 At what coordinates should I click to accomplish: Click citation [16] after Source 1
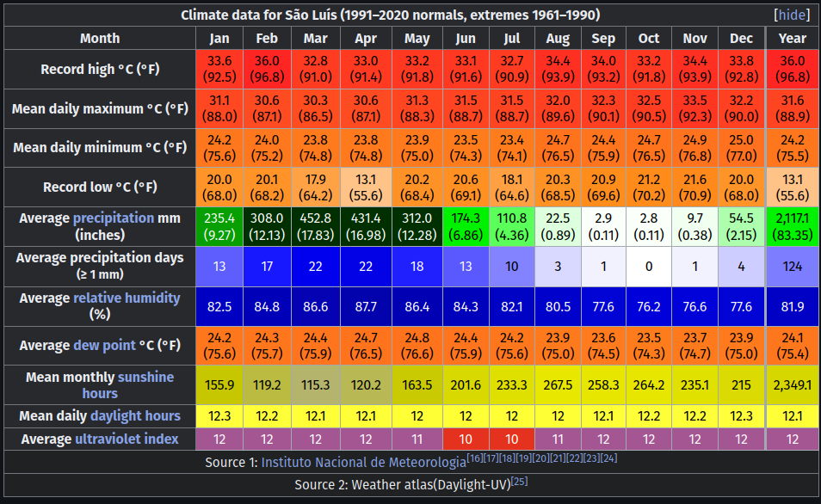click(474, 458)
